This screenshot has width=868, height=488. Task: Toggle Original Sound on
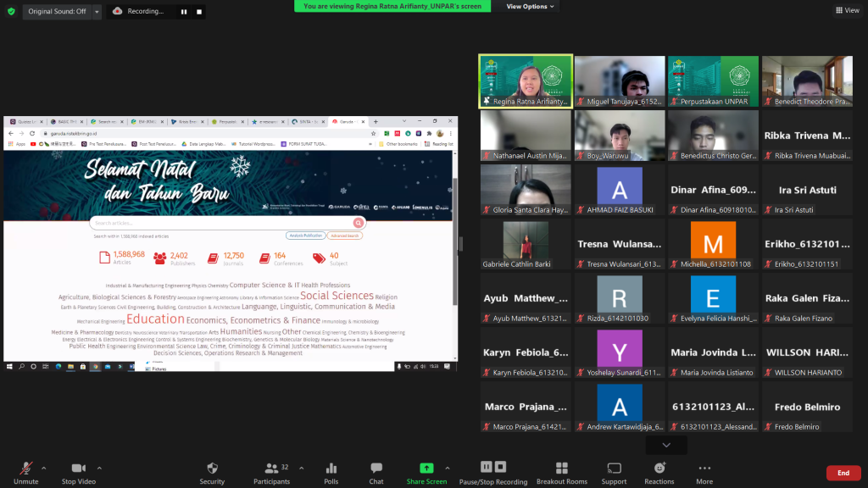tap(56, 11)
